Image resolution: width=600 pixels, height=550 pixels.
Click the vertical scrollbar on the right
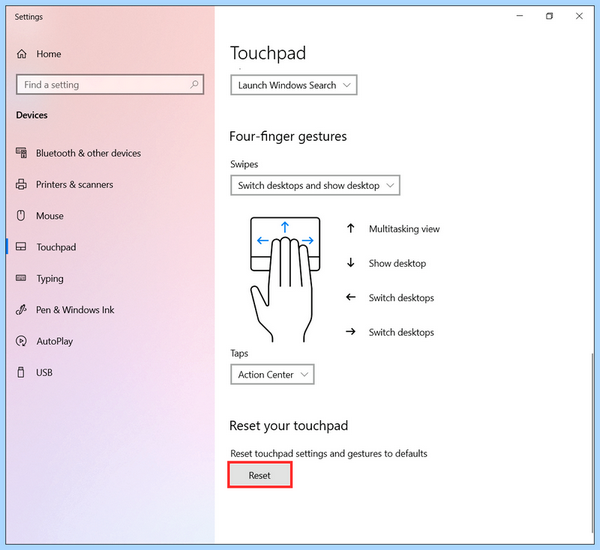[593, 442]
